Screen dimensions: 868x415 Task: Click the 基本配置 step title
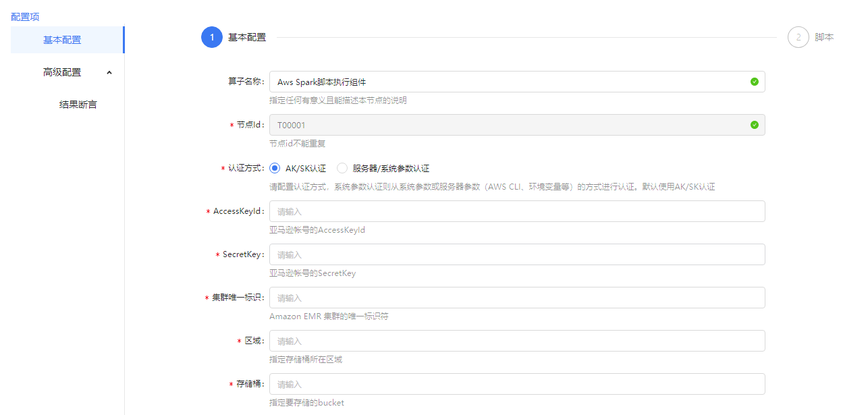247,38
